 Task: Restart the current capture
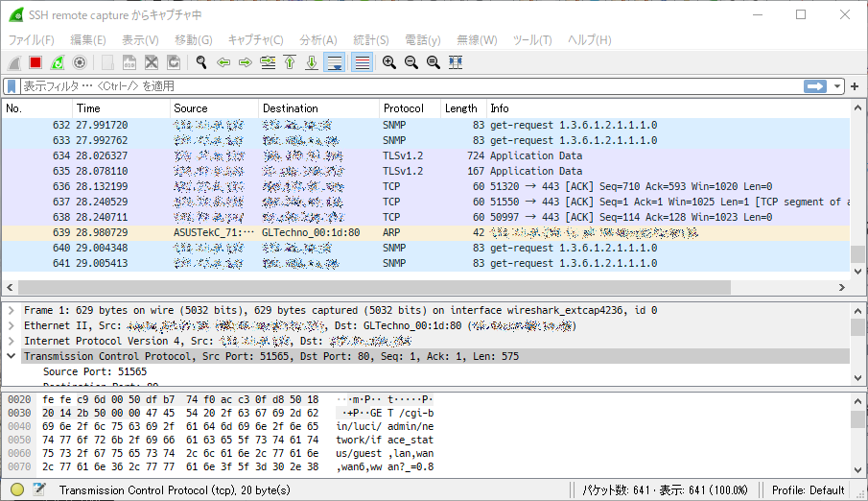pyautogui.click(x=58, y=62)
